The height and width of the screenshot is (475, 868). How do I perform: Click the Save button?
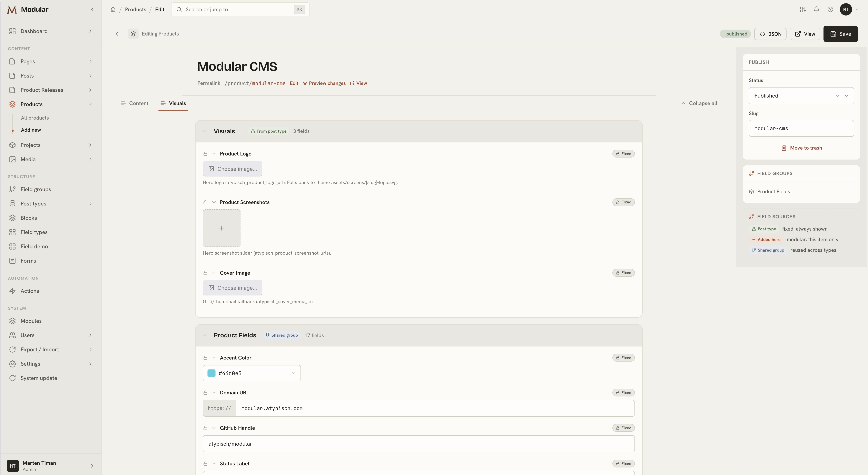840,34
